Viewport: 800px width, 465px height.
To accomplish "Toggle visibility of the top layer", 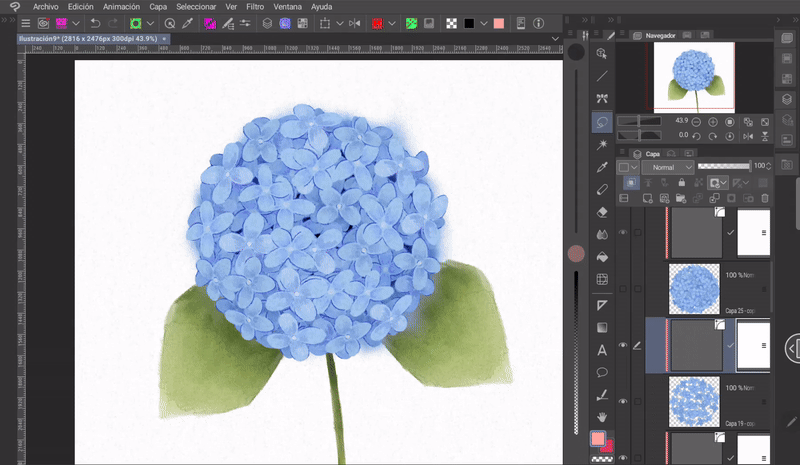I will [x=624, y=232].
